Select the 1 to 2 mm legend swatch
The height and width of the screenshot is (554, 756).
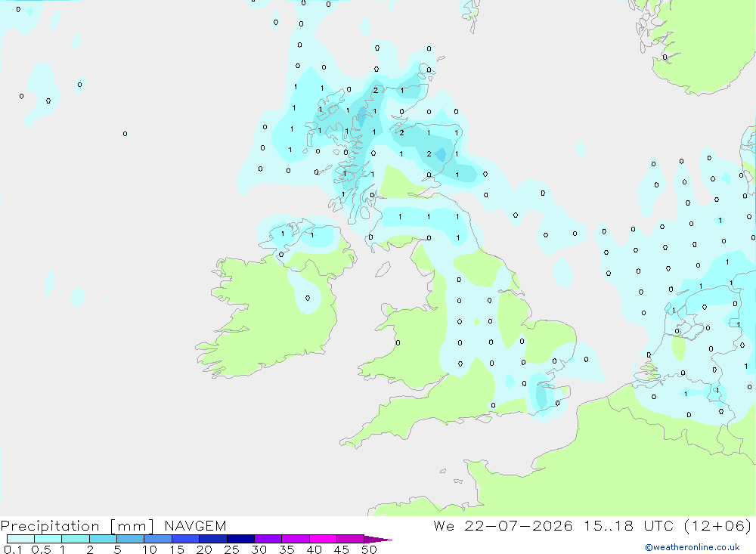pos(76,539)
